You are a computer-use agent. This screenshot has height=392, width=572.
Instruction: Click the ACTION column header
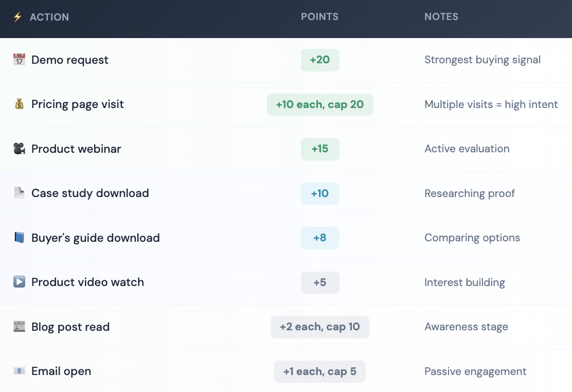(x=49, y=16)
